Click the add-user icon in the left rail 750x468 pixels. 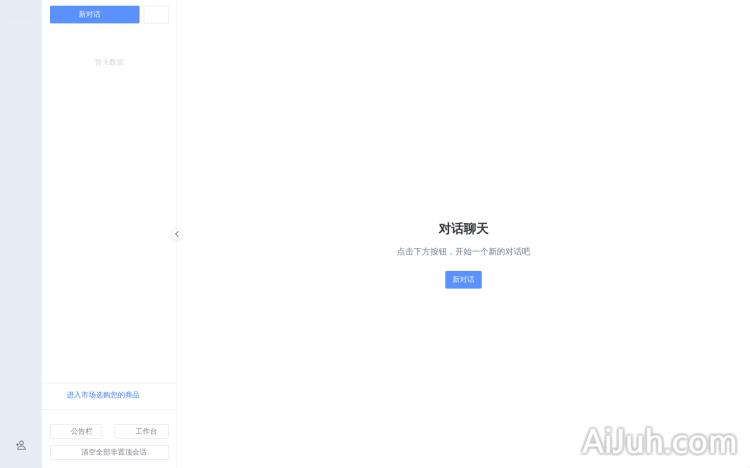[x=21, y=445]
